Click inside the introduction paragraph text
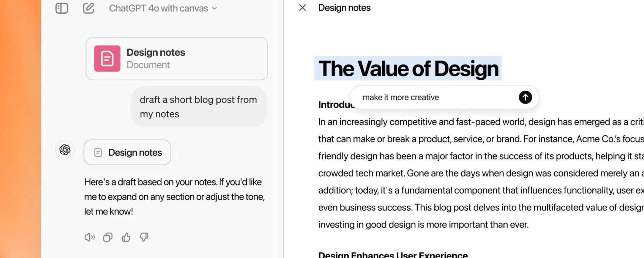This screenshot has width=644, height=258. tap(456, 173)
